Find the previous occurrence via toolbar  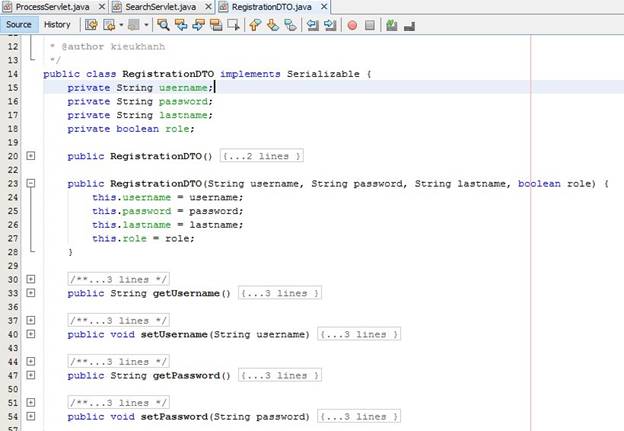(181, 25)
